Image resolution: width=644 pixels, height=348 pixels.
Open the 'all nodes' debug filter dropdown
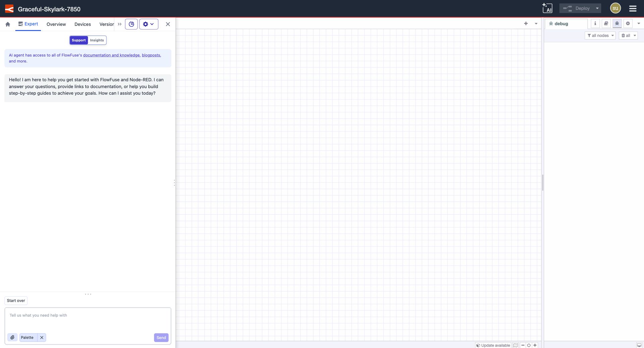(600, 35)
